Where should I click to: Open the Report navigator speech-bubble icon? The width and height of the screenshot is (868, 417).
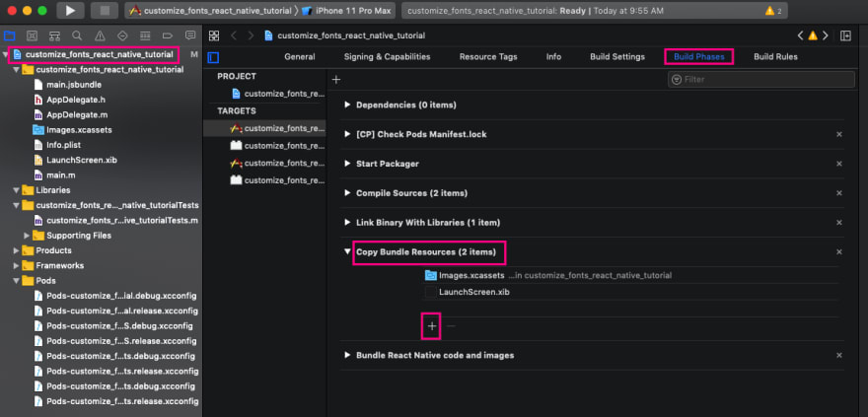pos(189,35)
